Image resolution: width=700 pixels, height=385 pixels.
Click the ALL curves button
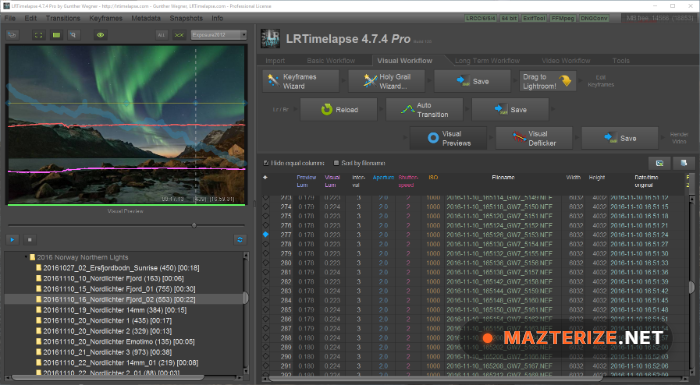(161, 35)
